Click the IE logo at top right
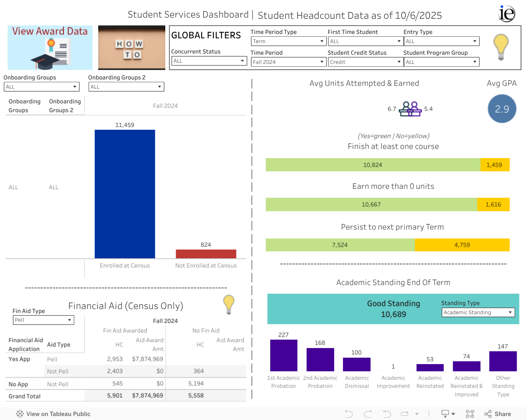527x420 pixels. (507, 14)
